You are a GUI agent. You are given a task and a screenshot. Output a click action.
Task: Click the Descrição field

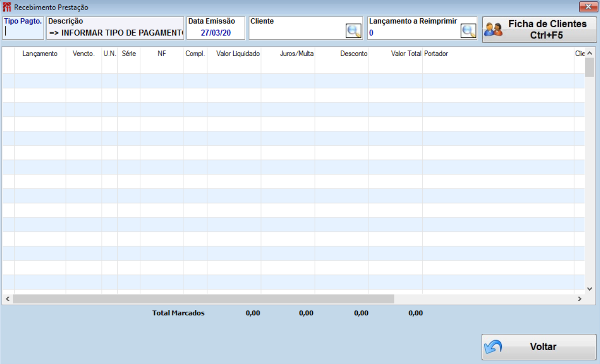coord(115,28)
